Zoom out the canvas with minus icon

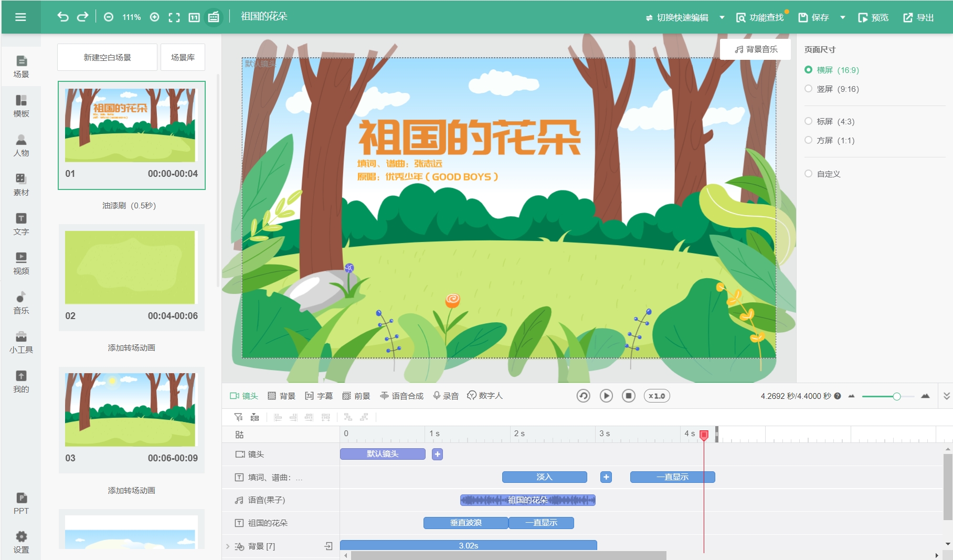[x=109, y=17]
